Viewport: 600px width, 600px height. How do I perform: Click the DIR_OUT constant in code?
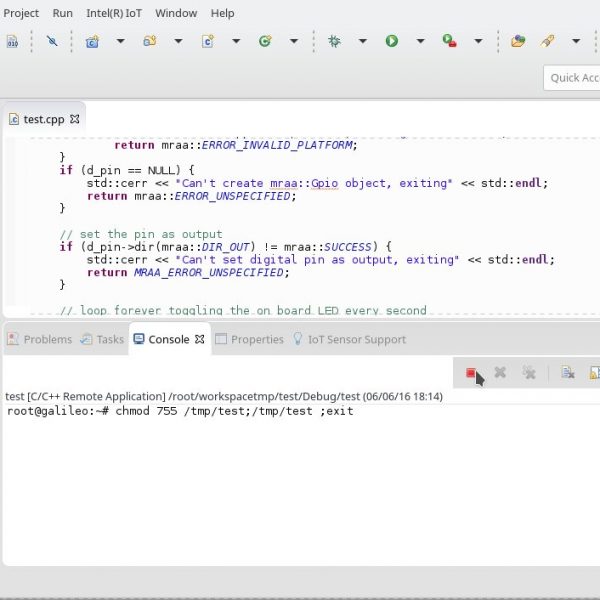(226, 247)
